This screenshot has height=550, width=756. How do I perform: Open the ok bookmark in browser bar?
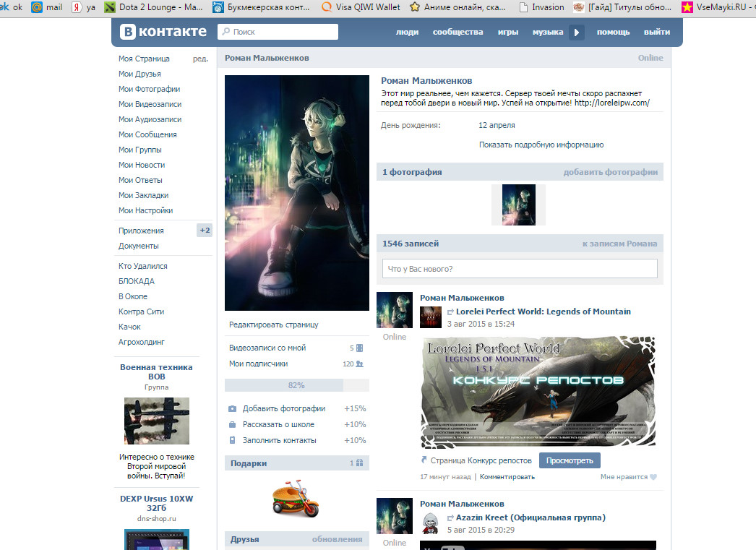click(x=12, y=7)
